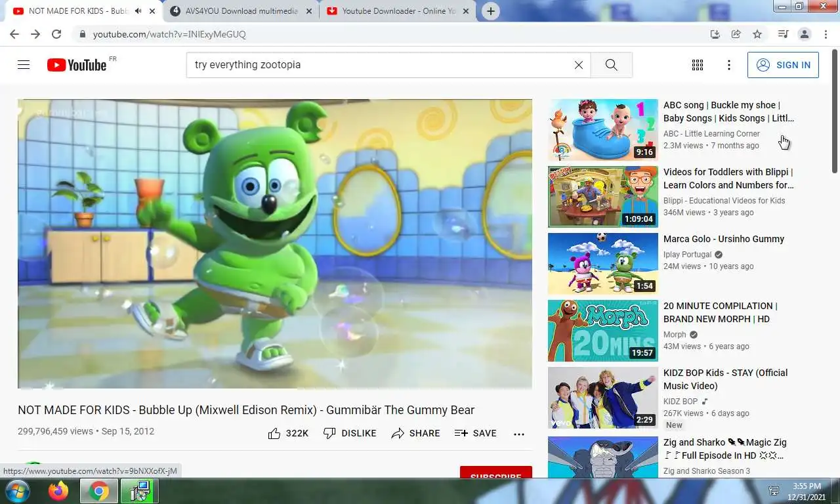Close the Youtube Downloader tab
Viewport: 840px width, 504px height.
tap(467, 11)
